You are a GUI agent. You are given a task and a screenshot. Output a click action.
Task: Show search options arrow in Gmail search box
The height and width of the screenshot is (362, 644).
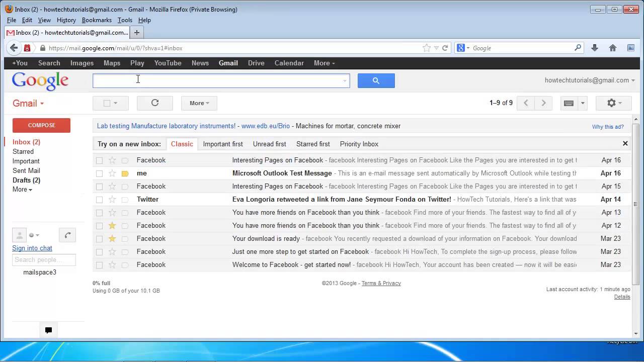(345, 80)
